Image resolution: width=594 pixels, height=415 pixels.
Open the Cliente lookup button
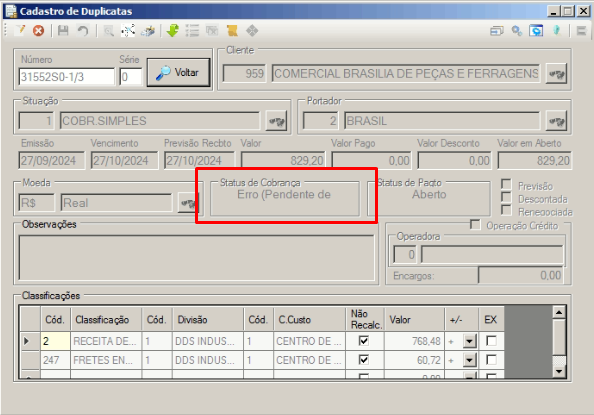click(556, 74)
